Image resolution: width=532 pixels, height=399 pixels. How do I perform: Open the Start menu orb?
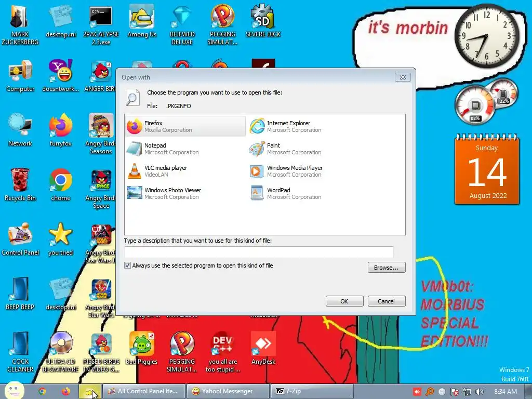(x=14, y=391)
